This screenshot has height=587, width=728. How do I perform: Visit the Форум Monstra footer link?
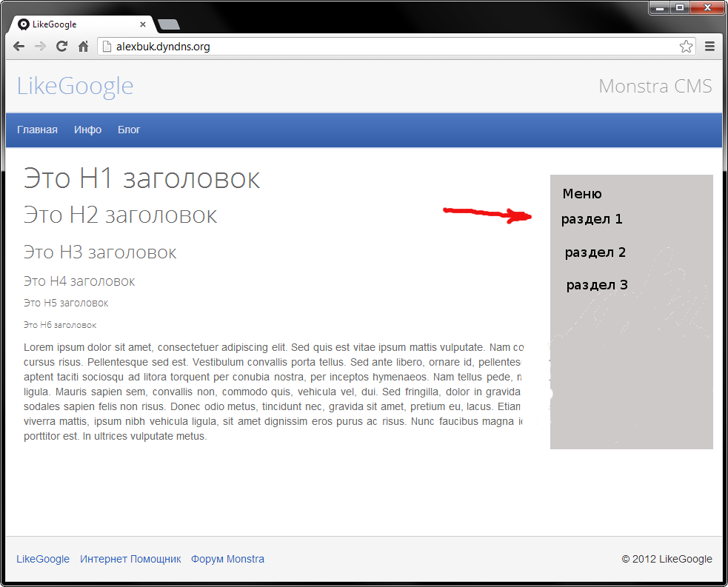pos(227,560)
